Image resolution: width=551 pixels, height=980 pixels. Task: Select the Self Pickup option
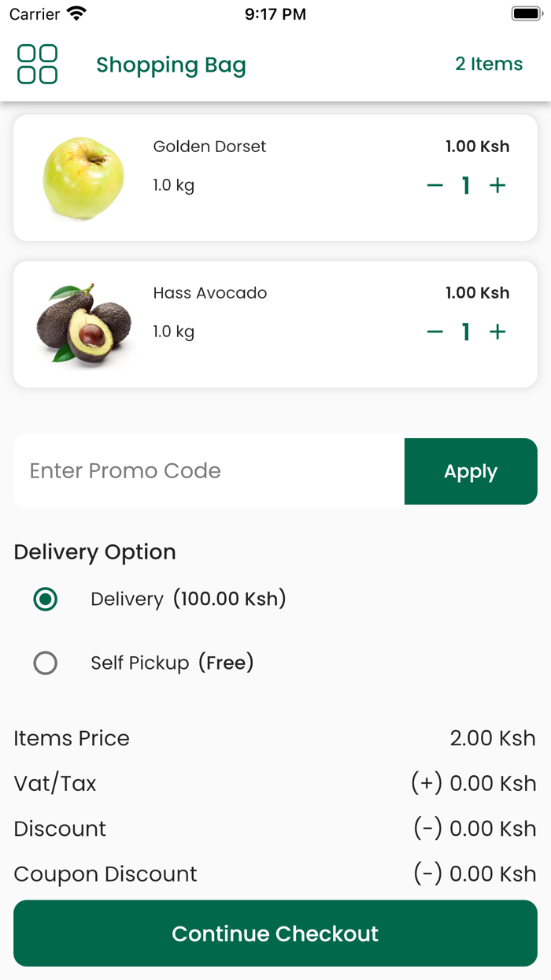(x=46, y=663)
